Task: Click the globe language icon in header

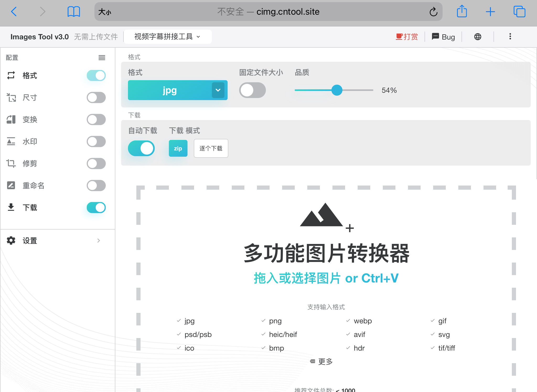Action: pos(478,36)
